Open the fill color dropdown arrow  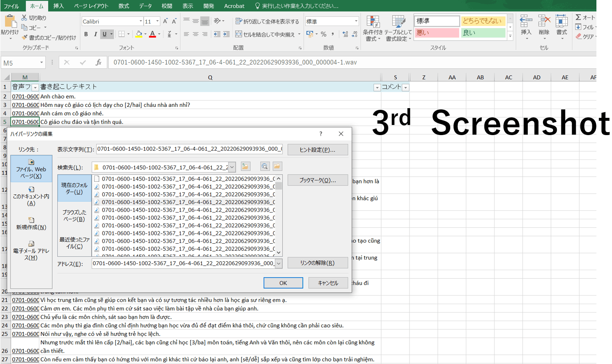click(x=145, y=34)
